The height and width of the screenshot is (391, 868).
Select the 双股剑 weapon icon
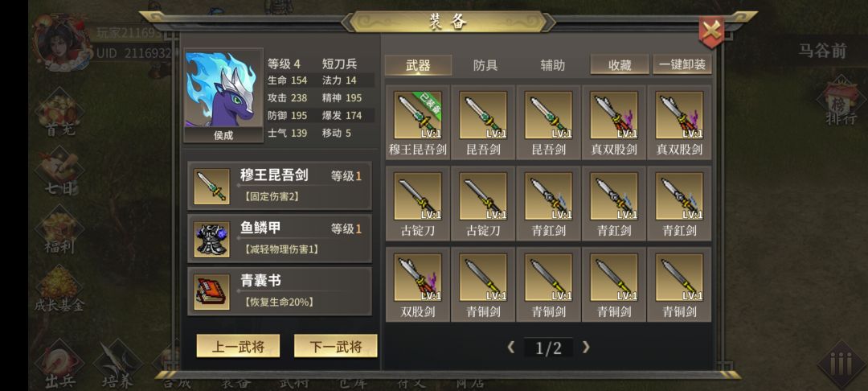pyautogui.click(x=418, y=278)
